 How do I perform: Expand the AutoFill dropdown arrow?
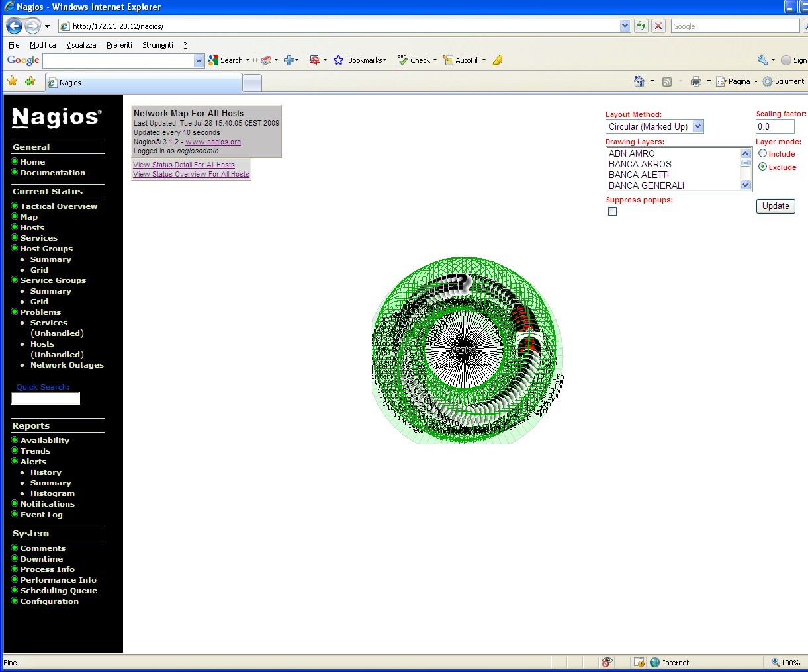point(484,60)
